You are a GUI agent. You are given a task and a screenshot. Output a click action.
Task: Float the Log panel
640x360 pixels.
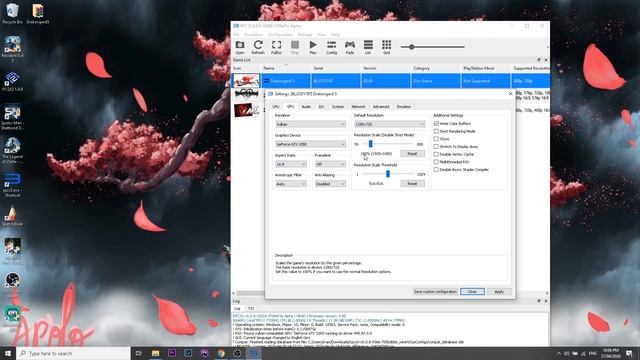click(539, 301)
